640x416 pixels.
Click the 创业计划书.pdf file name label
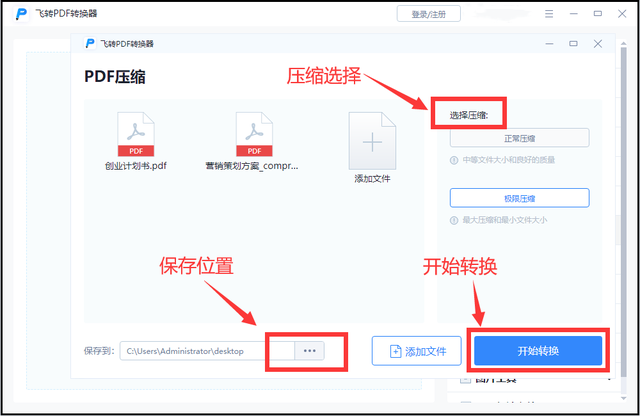(x=133, y=166)
